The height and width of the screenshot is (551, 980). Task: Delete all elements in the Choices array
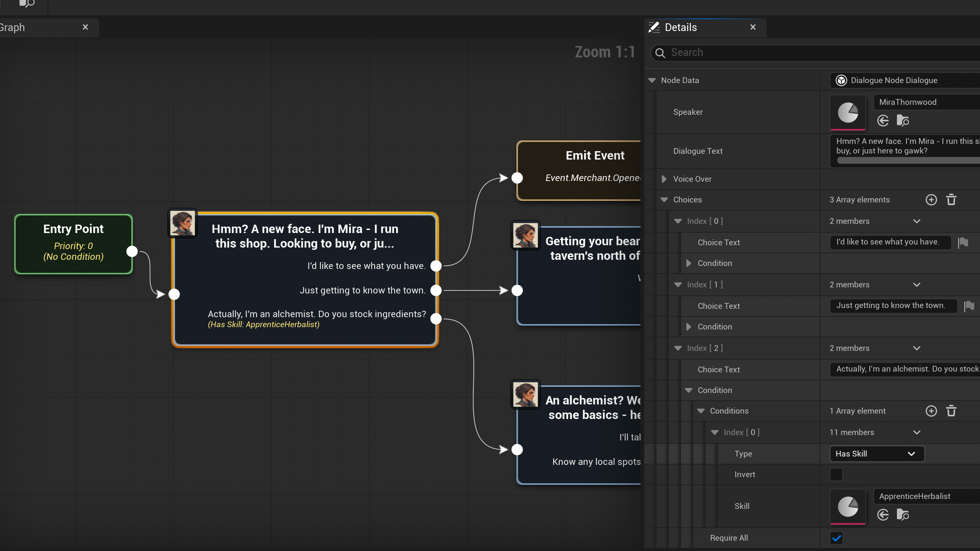952,199
